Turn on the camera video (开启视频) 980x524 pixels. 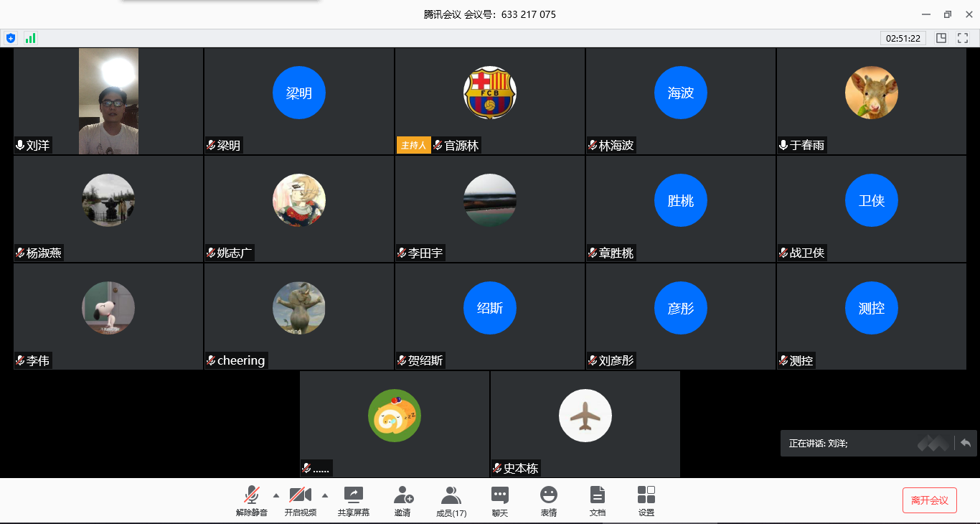pyautogui.click(x=300, y=501)
